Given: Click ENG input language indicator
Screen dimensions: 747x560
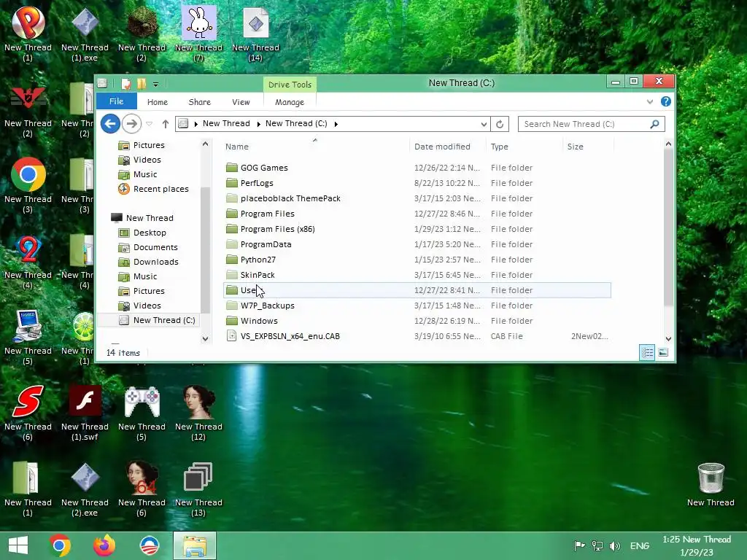Looking at the screenshot, I should (x=639, y=545).
